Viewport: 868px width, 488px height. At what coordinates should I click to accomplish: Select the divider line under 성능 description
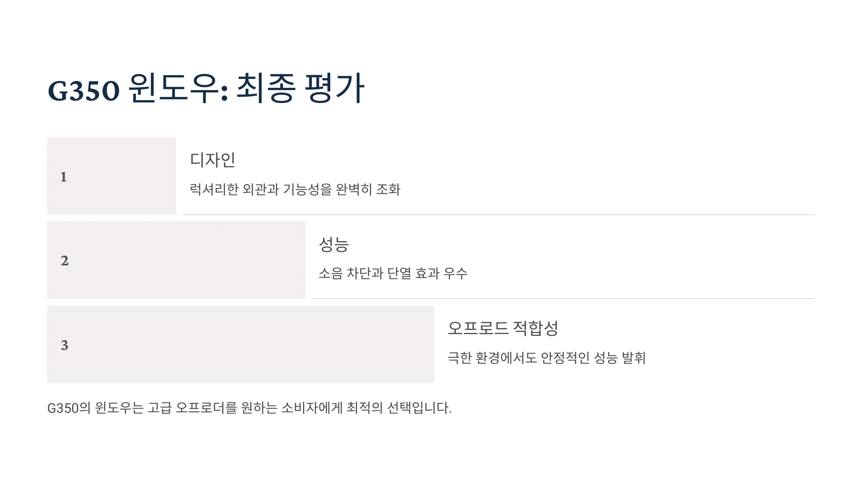coord(563,299)
